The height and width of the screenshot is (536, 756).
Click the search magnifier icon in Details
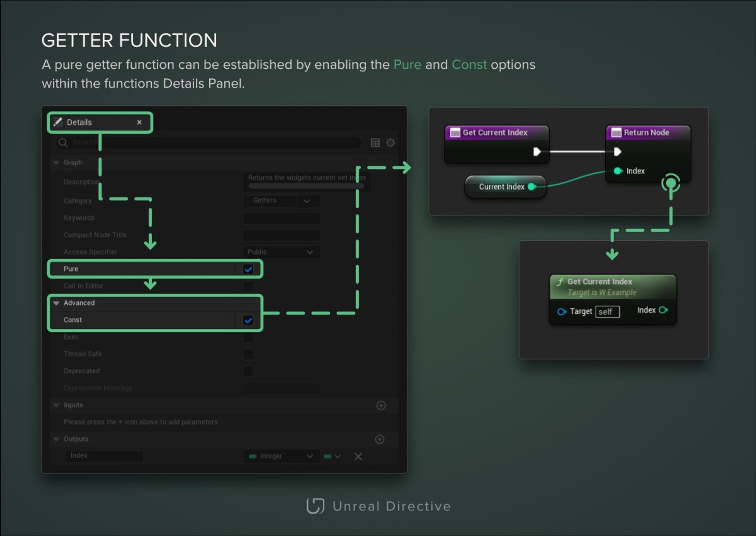tap(63, 142)
